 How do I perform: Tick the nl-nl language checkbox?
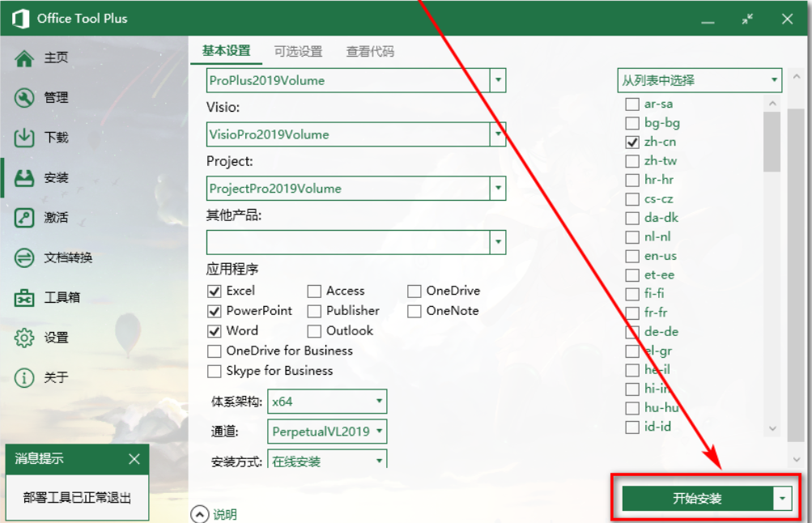(631, 237)
